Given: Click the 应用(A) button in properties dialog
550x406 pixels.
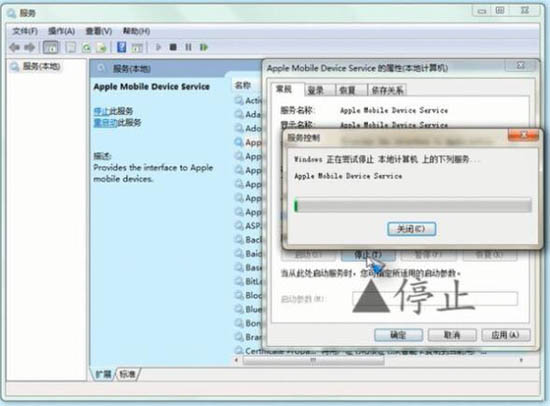Looking at the screenshot, I should coord(506,335).
